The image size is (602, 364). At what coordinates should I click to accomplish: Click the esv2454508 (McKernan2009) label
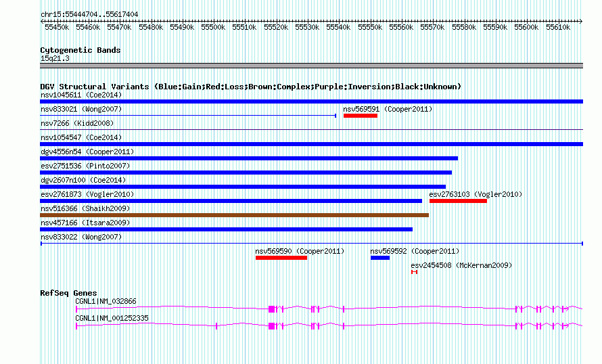[x=461, y=265]
